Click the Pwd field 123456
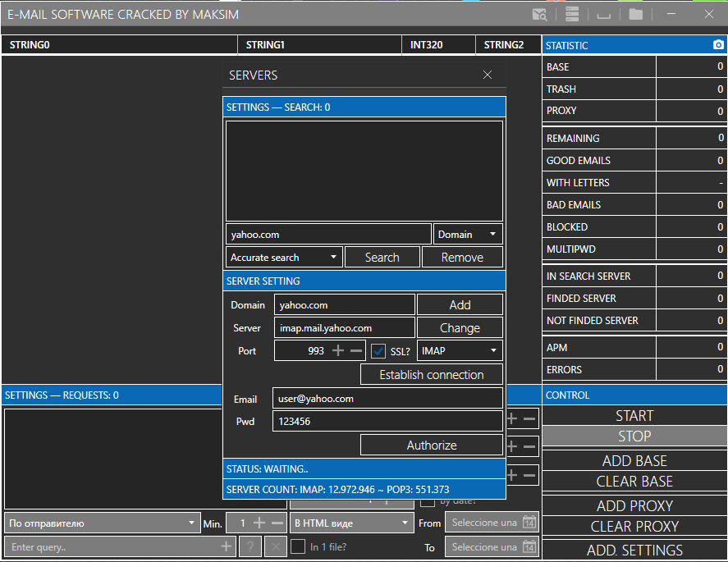This screenshot has width=728, height=562. click(x=387, y=422)
